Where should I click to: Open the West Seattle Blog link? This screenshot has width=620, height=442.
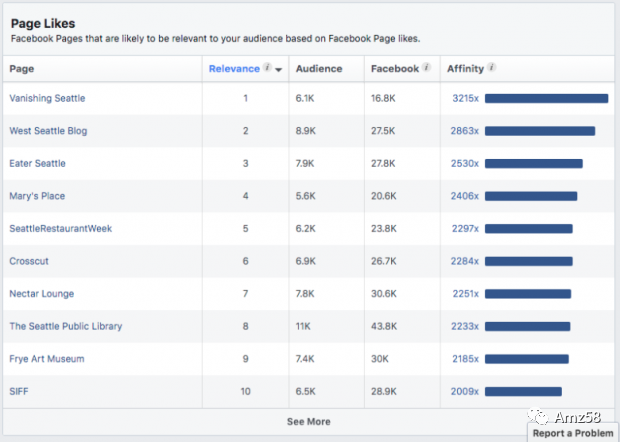(x=48, y=131)
